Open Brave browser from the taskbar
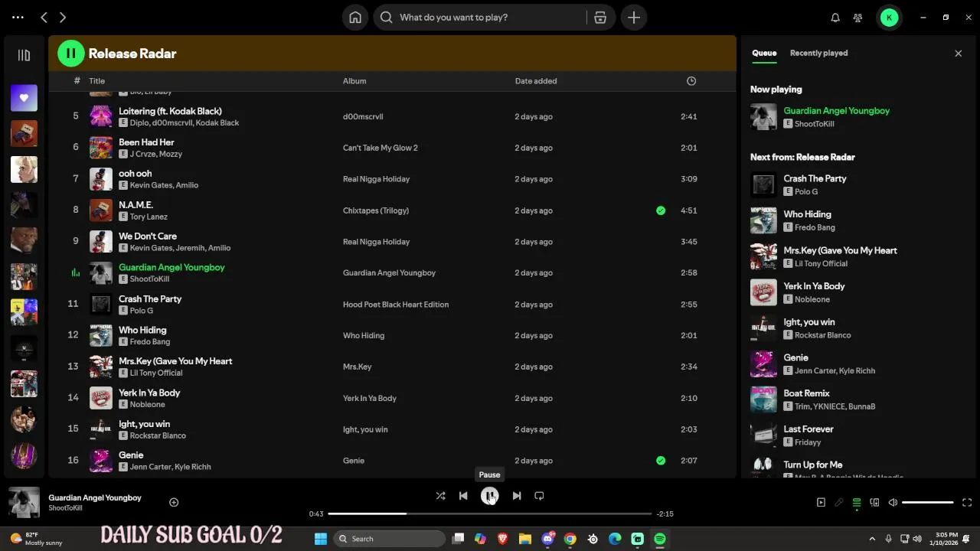The image size is (980, 551). 503,539
